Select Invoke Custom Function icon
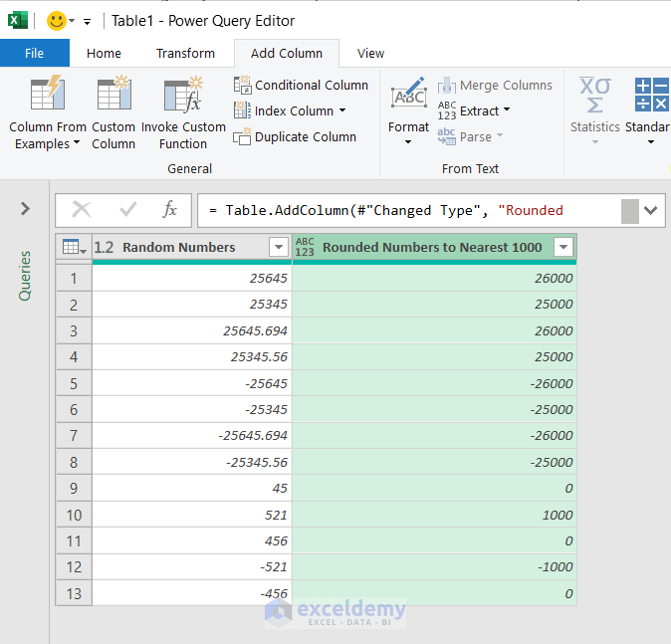671x644 pixels. click(x=183, y=96)
